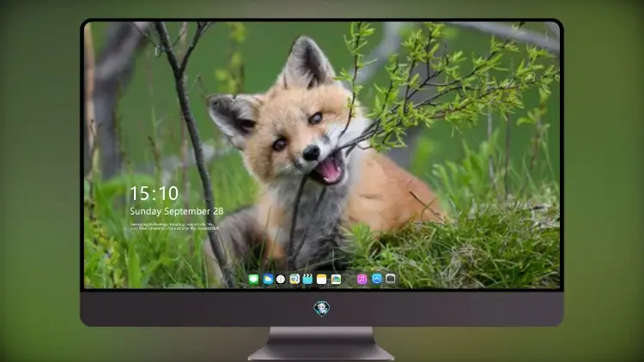Open the green Messages app in the dock

pos(253,280)
